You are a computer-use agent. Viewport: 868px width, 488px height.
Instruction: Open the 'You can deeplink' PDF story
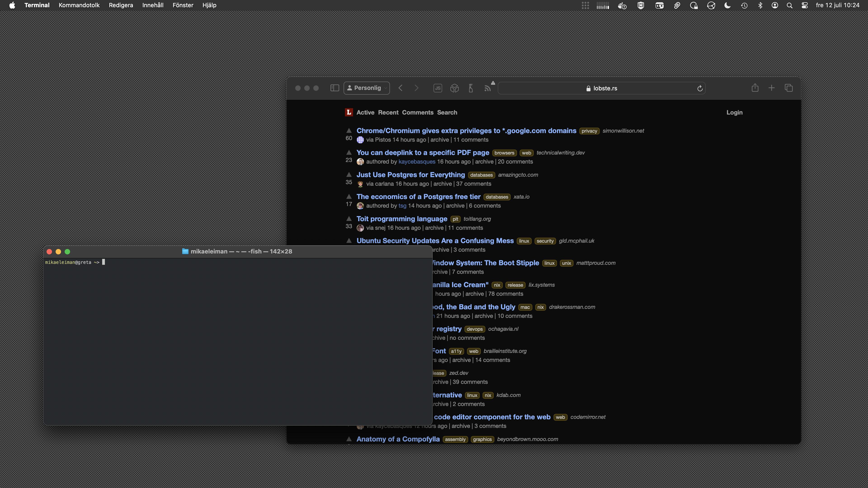click(422, 152)
